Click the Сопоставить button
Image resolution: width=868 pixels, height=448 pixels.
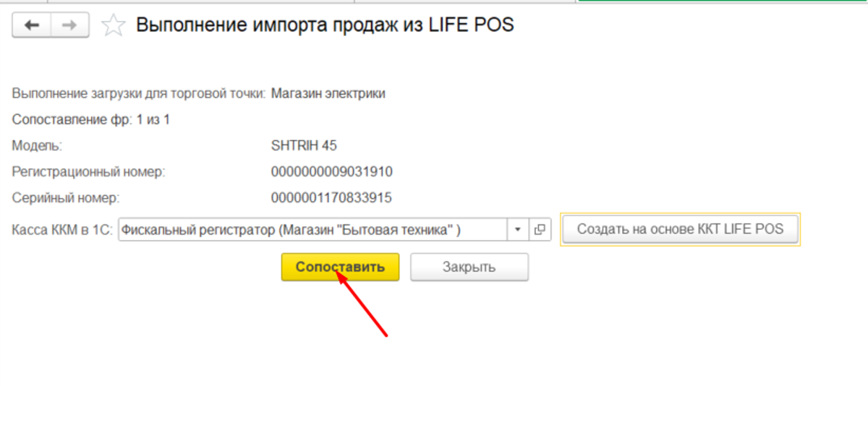[340, 267]
